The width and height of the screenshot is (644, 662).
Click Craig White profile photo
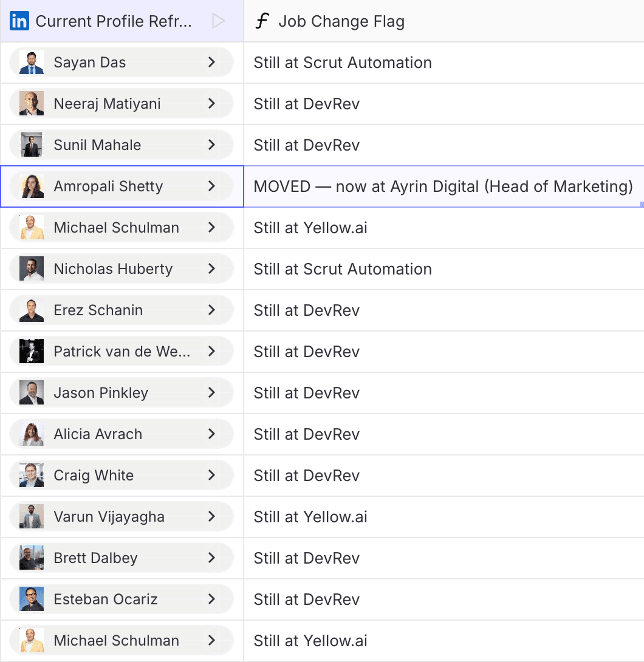point(32,476)
